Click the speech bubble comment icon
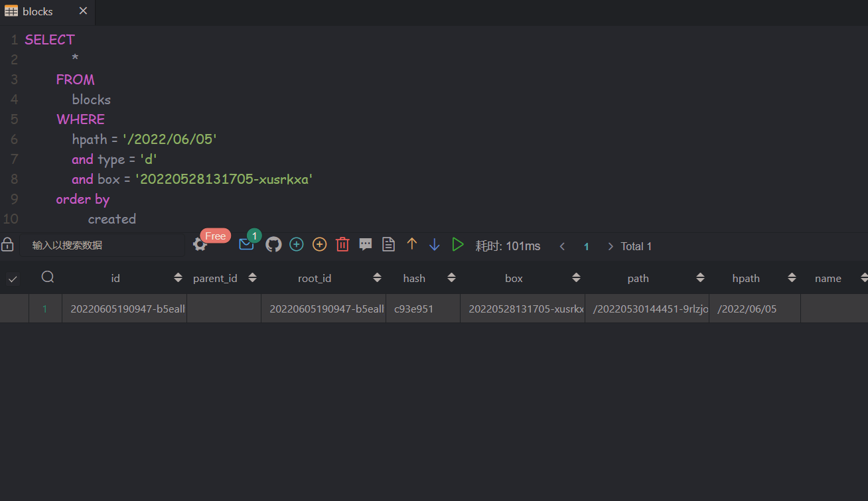This screenshot has width=868, height=501. 366,245
